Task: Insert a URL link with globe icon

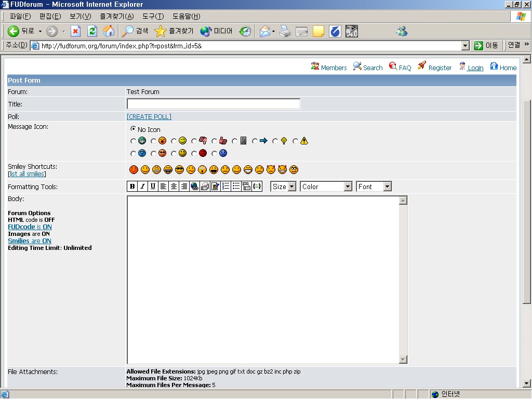Action: click(194, 187)
